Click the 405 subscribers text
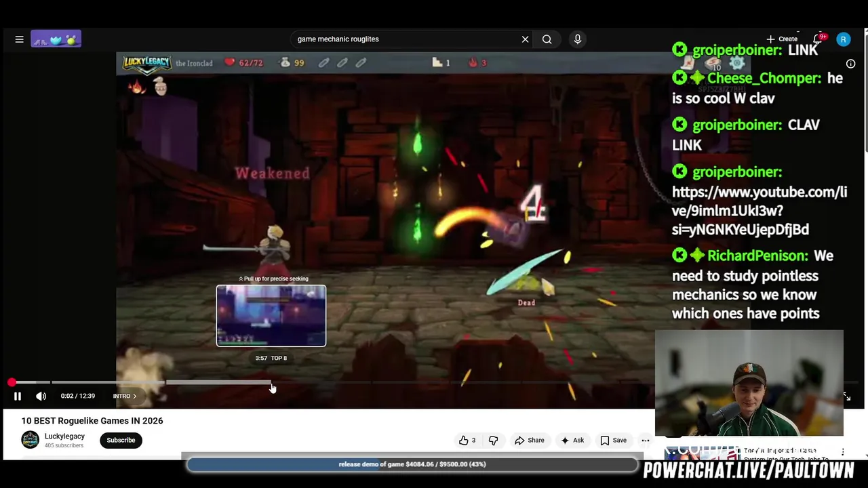This screenshot has width=868, height=488. click(64, 445)
